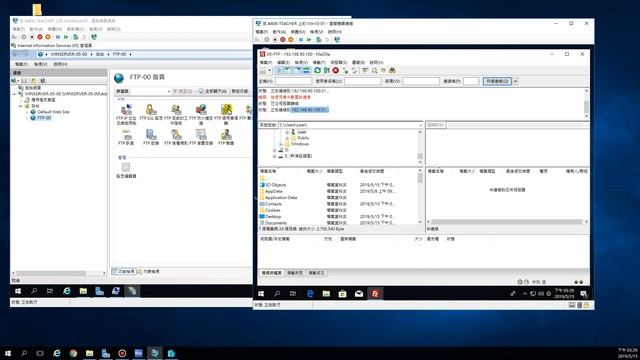Viewport: 640px width, 360px height.
Task: Expand the D: drive in local tree
Action: (x=275, y=150)
